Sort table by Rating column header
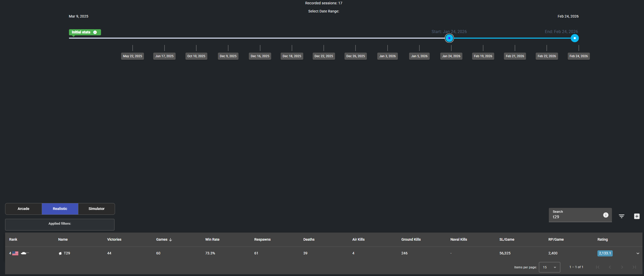This screenshot has height=276, width=644. (x=602, y=239)
